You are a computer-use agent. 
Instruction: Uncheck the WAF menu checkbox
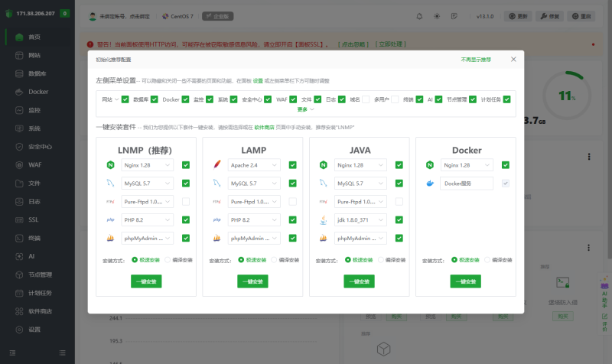point(293,99)
